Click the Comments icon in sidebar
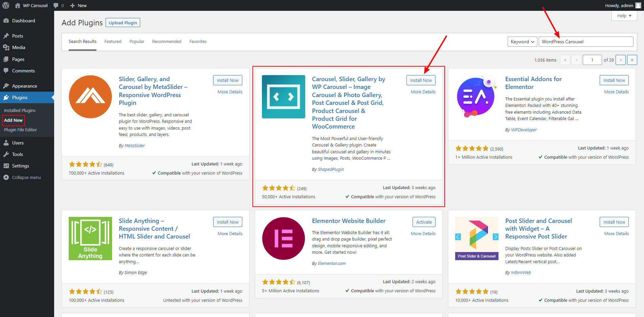The image size is (644, 317). point(6,71)
